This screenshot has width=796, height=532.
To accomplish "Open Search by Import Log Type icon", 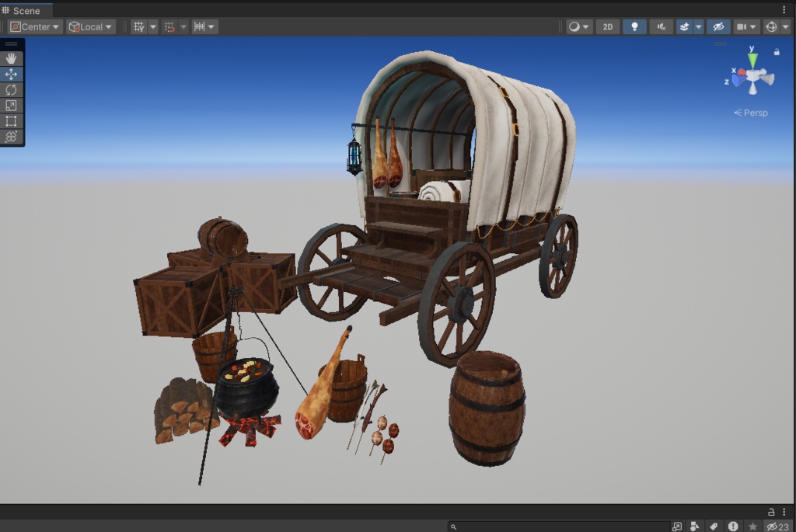I will point(733,527).
